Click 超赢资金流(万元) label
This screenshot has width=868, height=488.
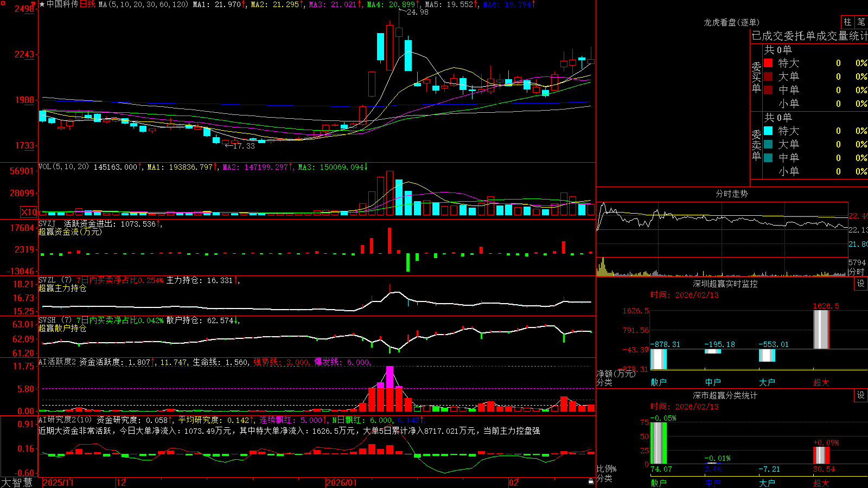click(70, 232)
